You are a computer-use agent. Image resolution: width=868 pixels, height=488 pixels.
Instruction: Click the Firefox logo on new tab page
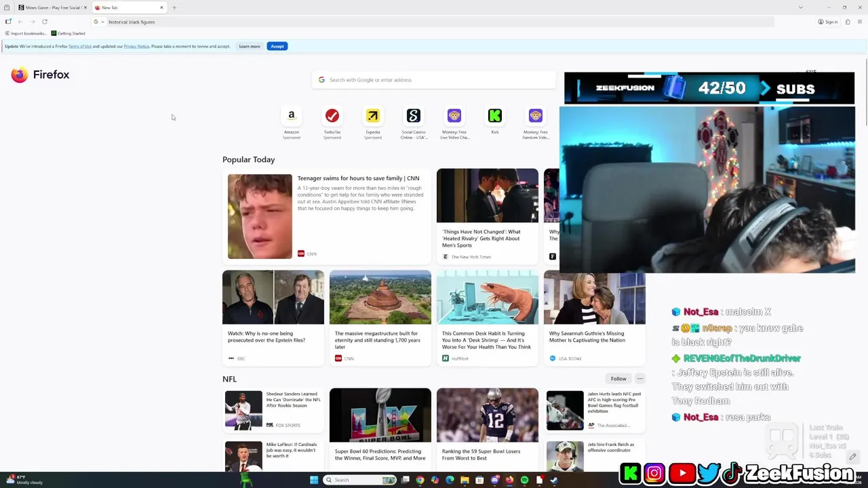pos(40,75)
